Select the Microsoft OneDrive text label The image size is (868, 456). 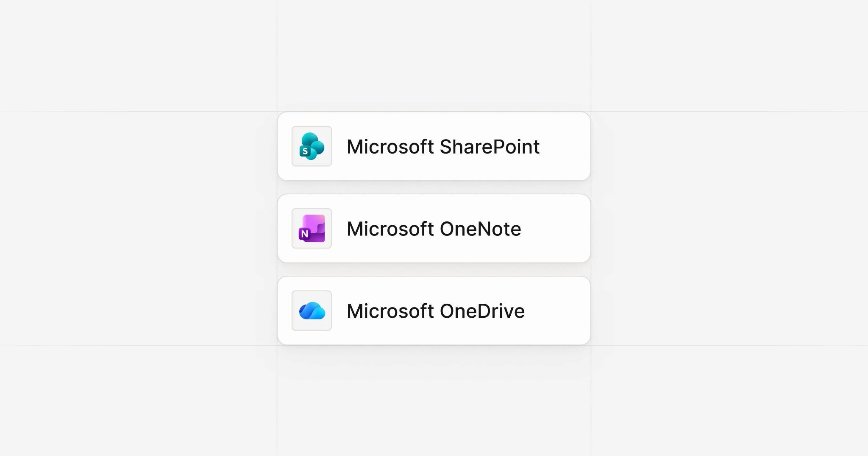pyautogui.click(x=436, y=311)
